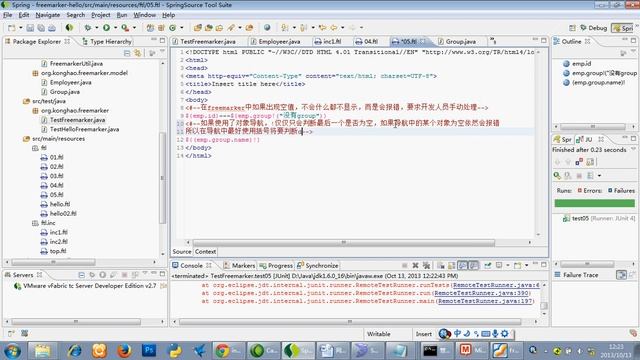Click the green Spring dashboard leaf icon
Image resolution: width=640 pixels, height=360 pixels.
point(69,28)
